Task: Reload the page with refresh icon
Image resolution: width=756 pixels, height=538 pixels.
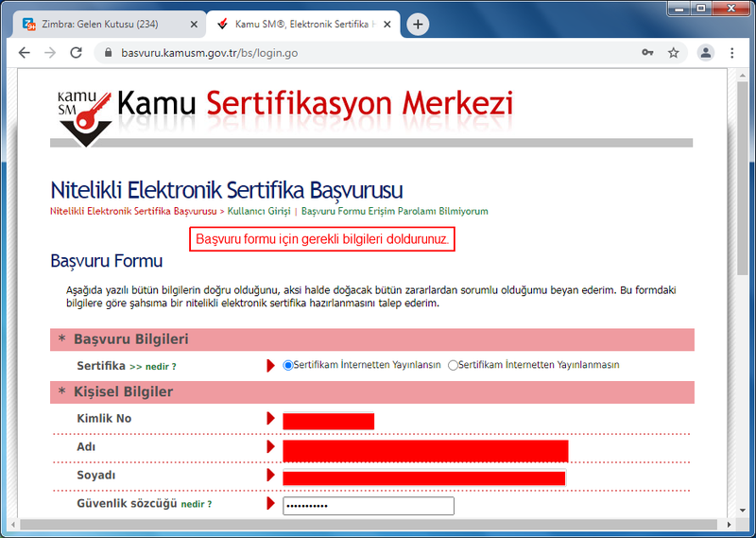Action: [x=77, y=53]
